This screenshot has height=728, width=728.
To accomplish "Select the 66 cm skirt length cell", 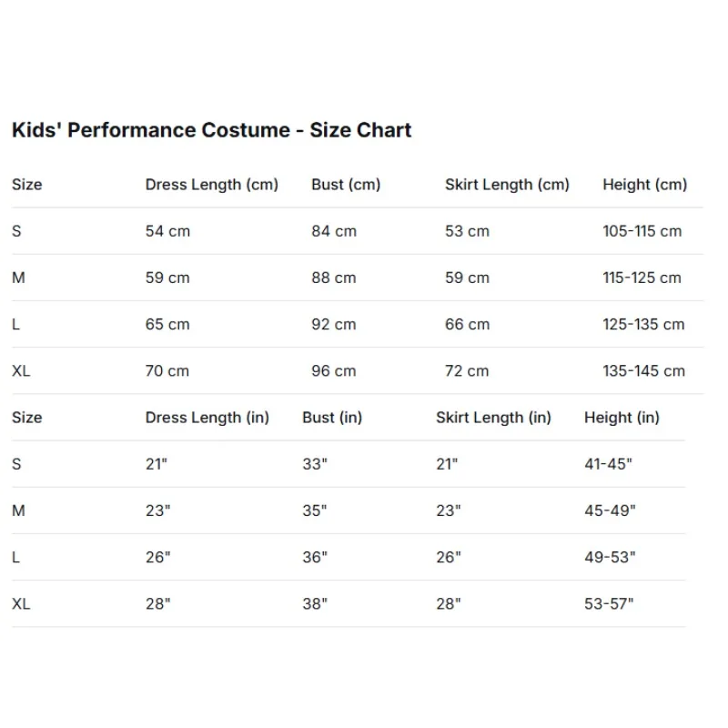I will click(467, 324).
